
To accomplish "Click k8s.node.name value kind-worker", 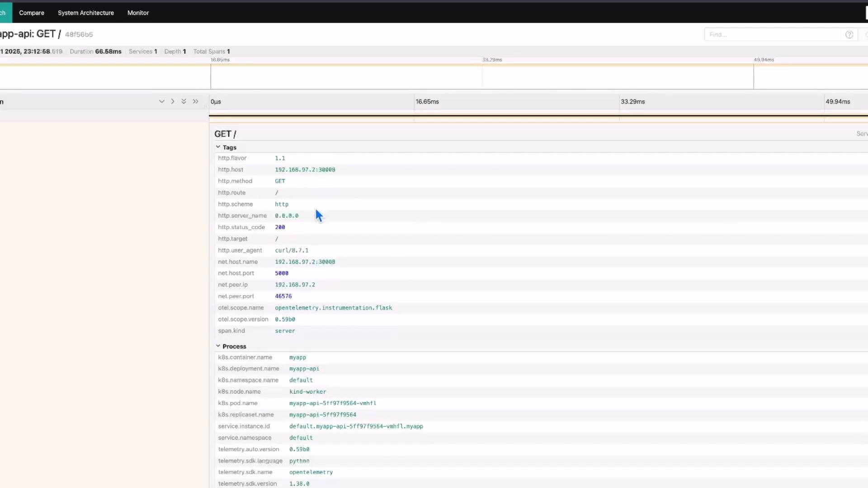I will point(307,392).
